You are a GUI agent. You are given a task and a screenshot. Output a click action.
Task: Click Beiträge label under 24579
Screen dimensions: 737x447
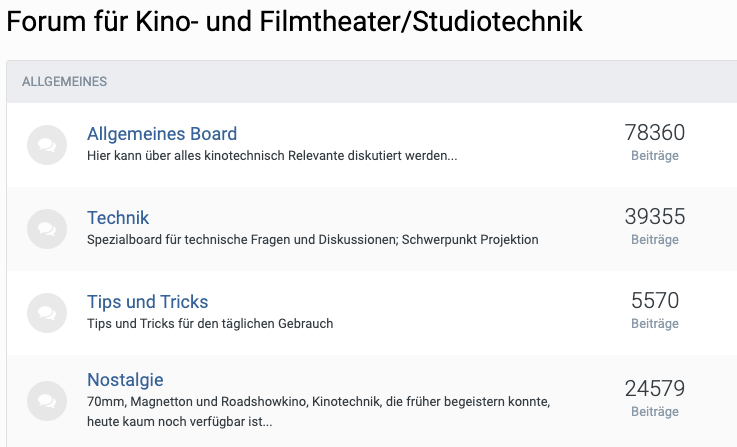655,412
